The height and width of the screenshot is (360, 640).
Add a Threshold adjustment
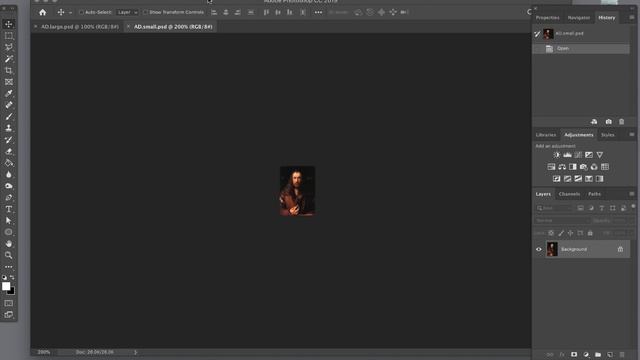coord(578,179)
